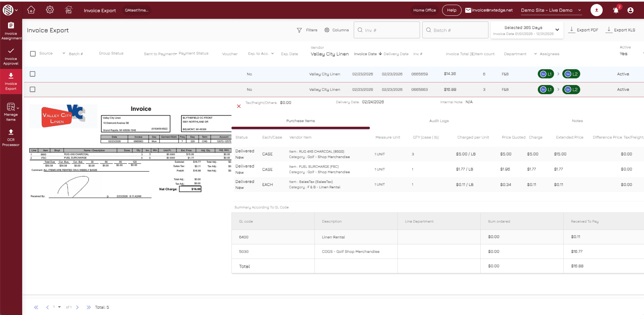
Task: Click the upload round button in header
Action: tap(596, 10)
